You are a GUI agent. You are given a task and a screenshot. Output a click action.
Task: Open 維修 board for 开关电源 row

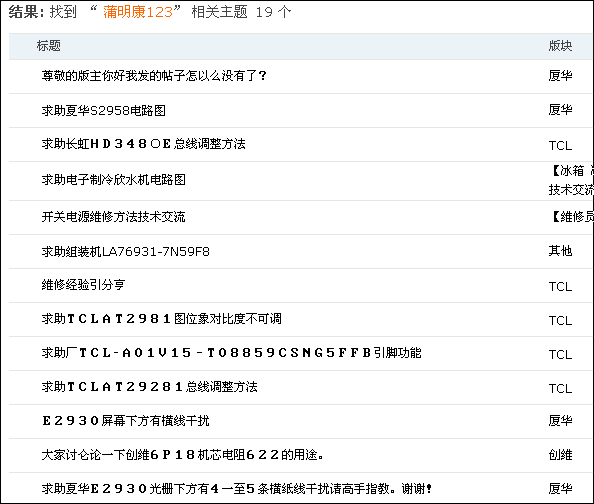coord(573,217)
